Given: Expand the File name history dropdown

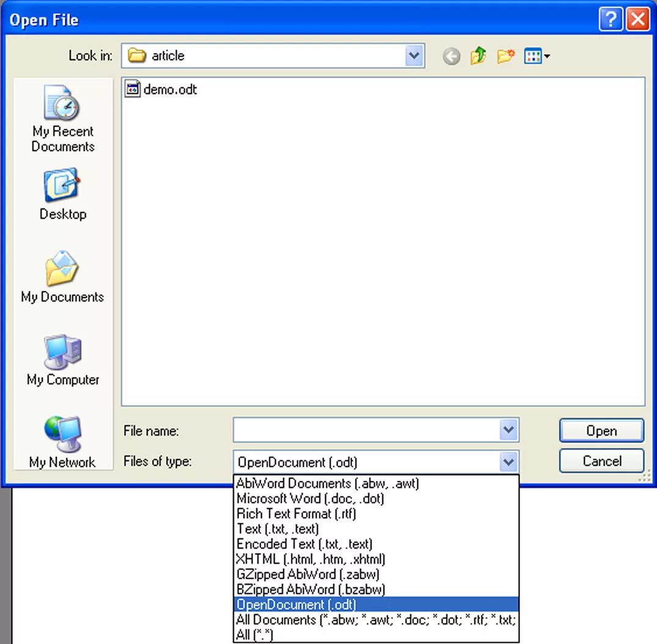Looking at the screenshot, I should (x=508, y=430).
